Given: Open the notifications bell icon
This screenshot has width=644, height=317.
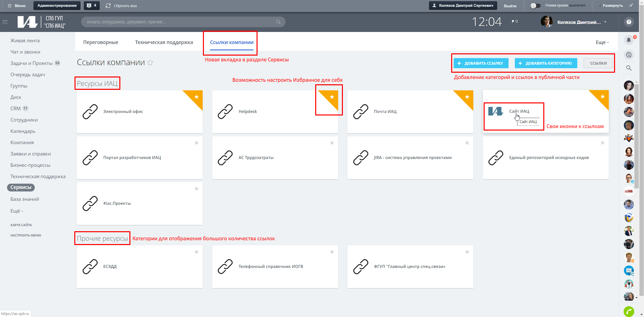Looking at the screenshot, I should [628, 40].
